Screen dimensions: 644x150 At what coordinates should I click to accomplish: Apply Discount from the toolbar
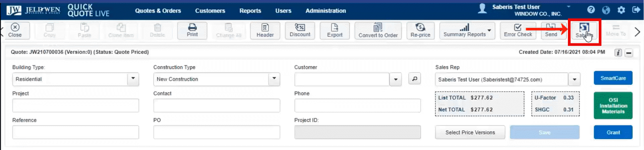[x=300, y=30]
